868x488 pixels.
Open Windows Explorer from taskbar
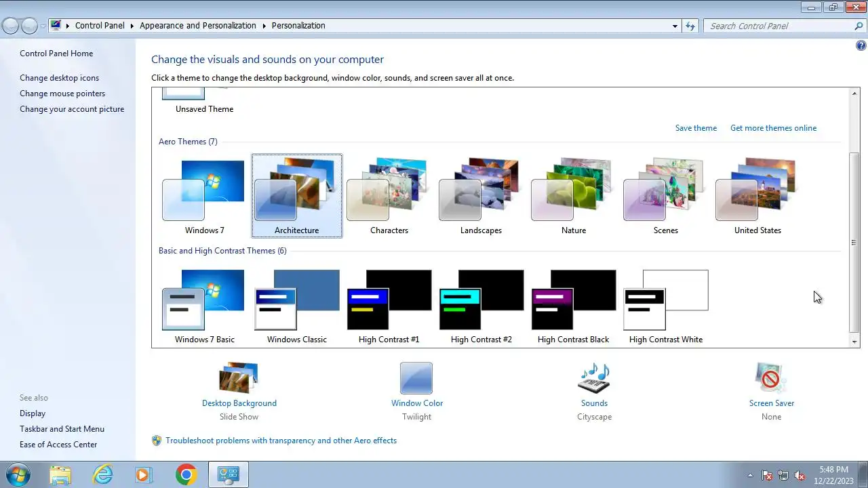click(60, 474)
